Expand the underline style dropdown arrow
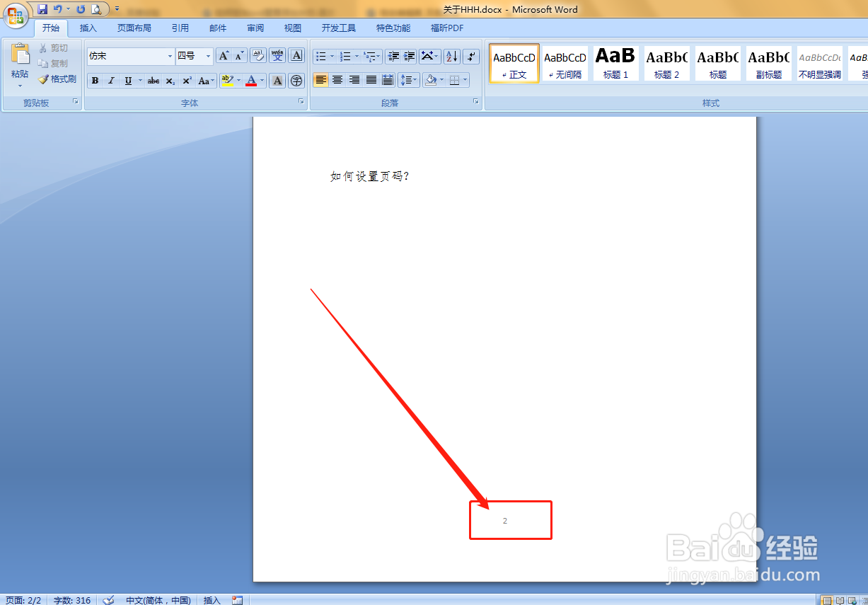The height and width of the screenshot is (605, 868). (140, 81)
